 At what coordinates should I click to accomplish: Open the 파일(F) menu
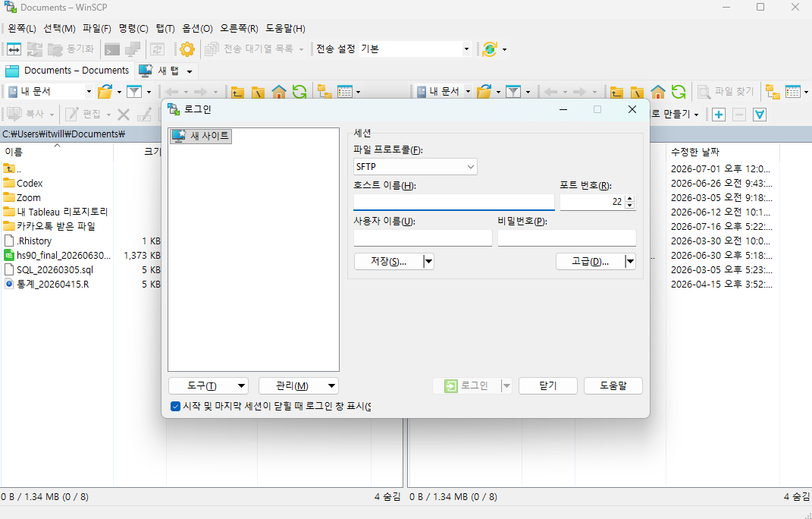pyautogui.click(x=97, y=29)
